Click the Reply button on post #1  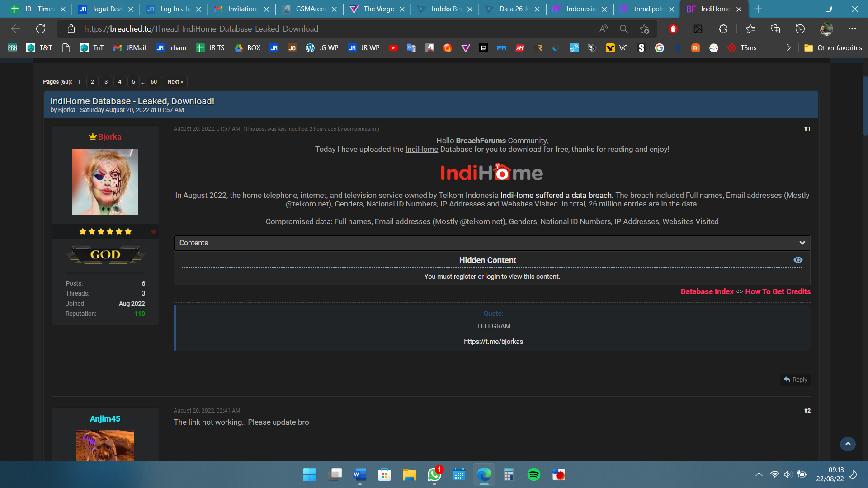tap(796, 380)
